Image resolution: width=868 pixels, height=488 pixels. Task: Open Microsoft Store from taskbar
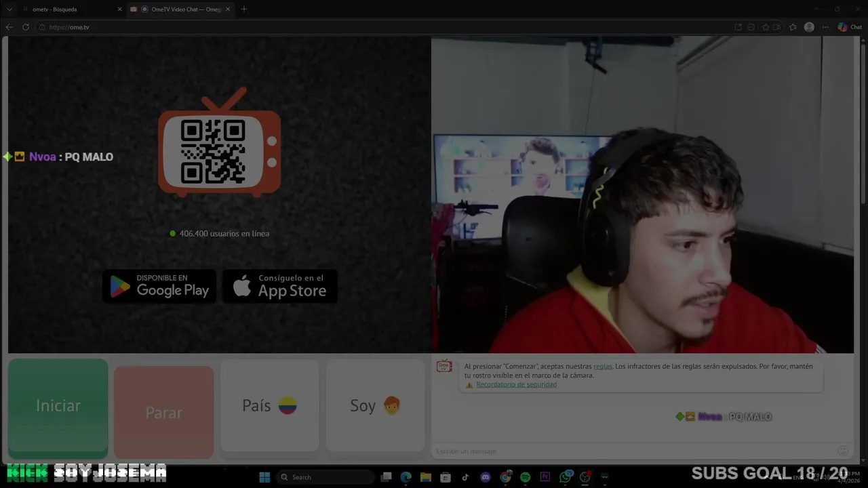446,477
